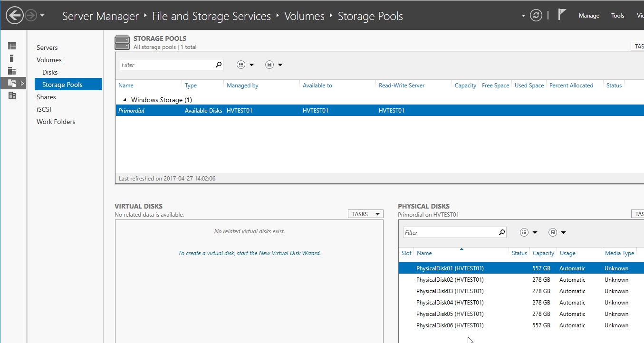The width and height of the screenshot is (644, 343).
Task: Open the Local Server icon in sidebar
Action: pyautogui.click(x=12, y=58)
